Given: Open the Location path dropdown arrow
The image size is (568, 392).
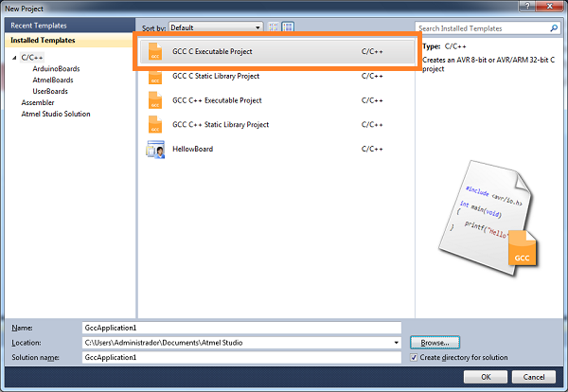Looking at the screenshot, I should (x=397, y=343).
